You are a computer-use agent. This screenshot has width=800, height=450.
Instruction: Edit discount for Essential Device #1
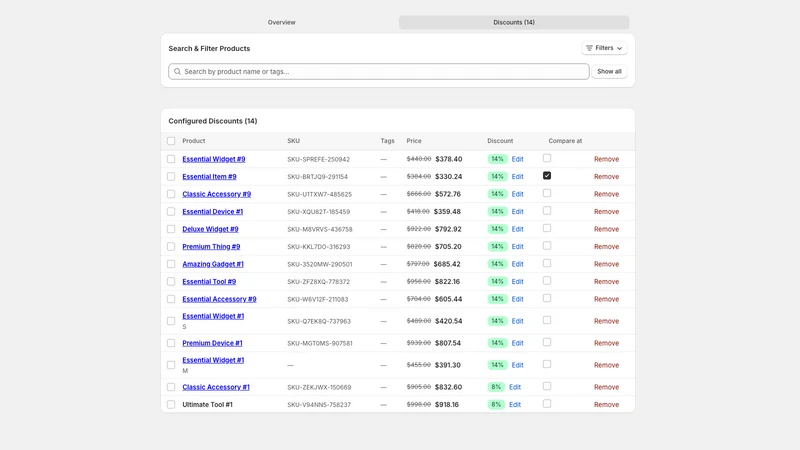(x=517, y=211)
